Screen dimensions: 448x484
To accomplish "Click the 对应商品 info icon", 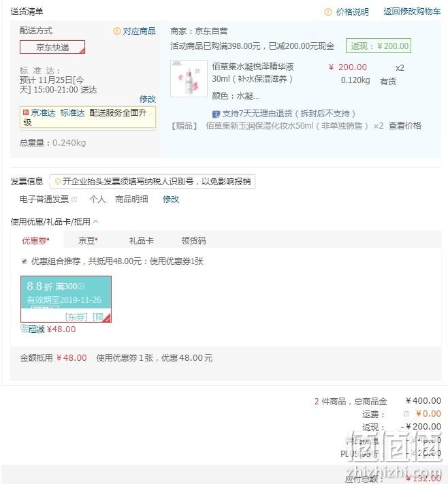I will click(116, 31).
